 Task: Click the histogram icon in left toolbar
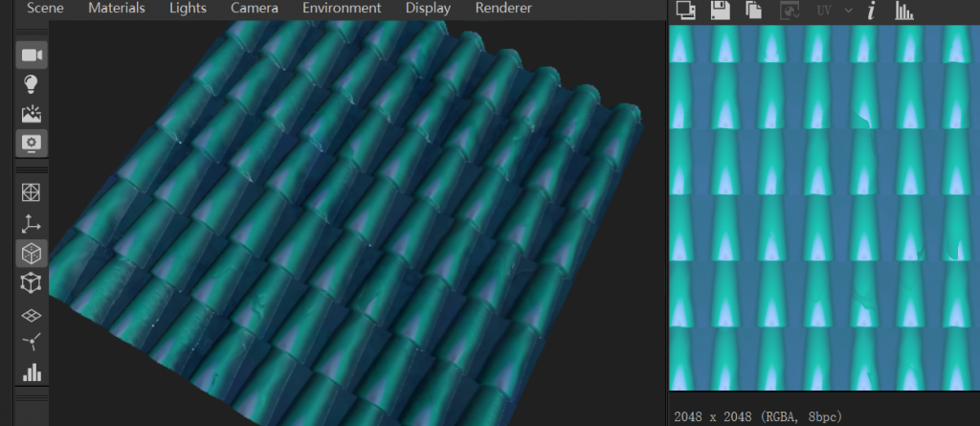tap(33, 371)
